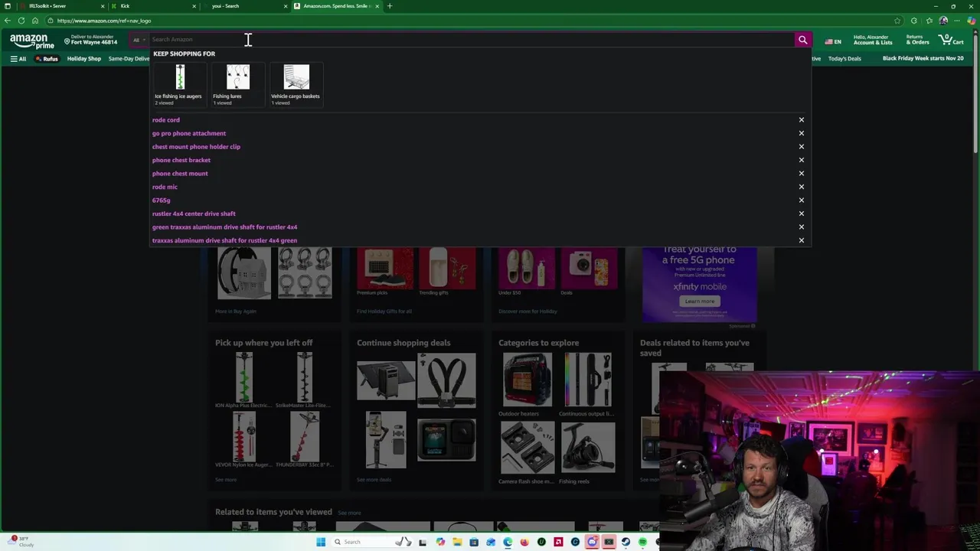The image size is (980, 551).
Task: Open Outdoor heaters category image
Action: 528,380
